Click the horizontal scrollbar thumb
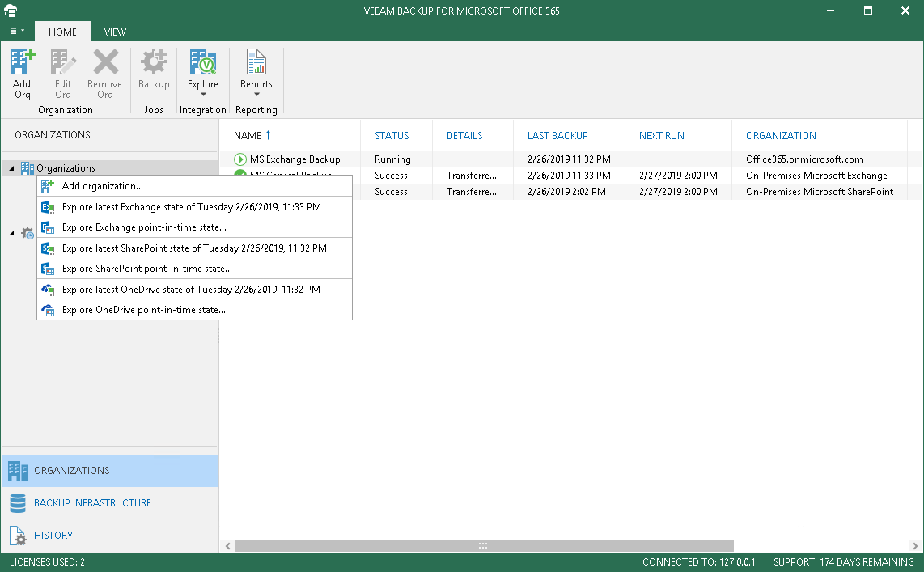 [484, 546]
